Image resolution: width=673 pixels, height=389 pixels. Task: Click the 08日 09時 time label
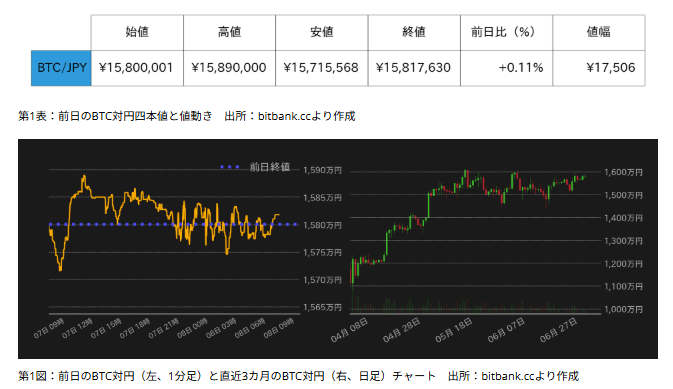point(279,328)
